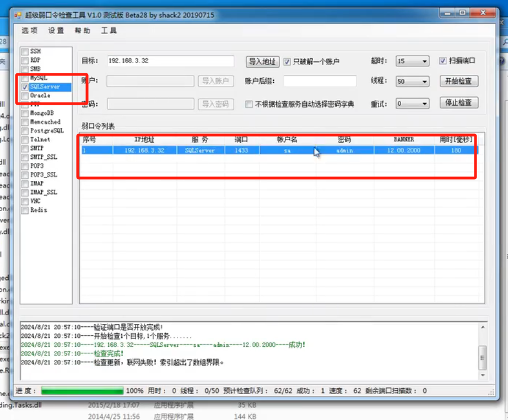The width and height of the screenshot is (508, 420).
Task: Enable the MongoDB service checkbox
Action: (x=25, y=113)
